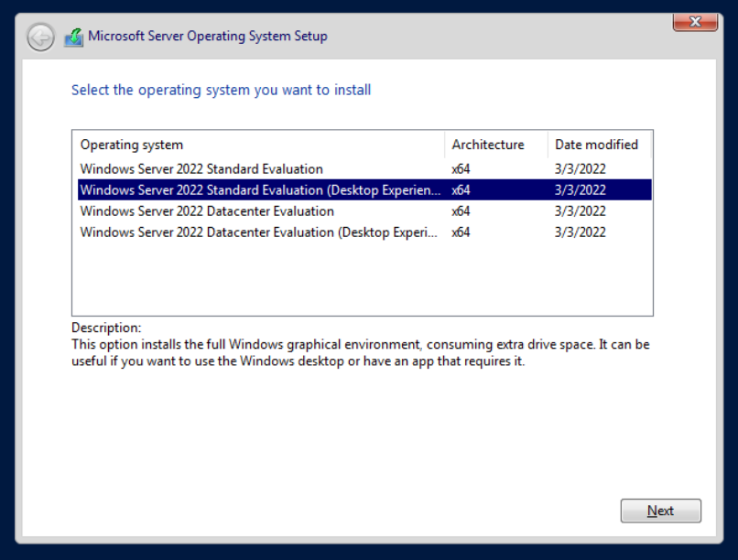Viewport: 738px width, 560px height.
Task: Click the 'Select the operating system' heading
Action: pos(222,90)
